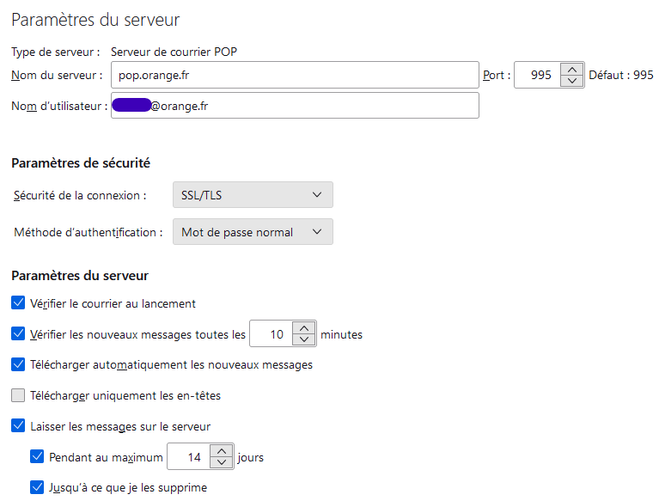The image size is (659, 501).
Task: Uncheck Vérifier le courrier au lancement
Action: click(x=18, y=303)
